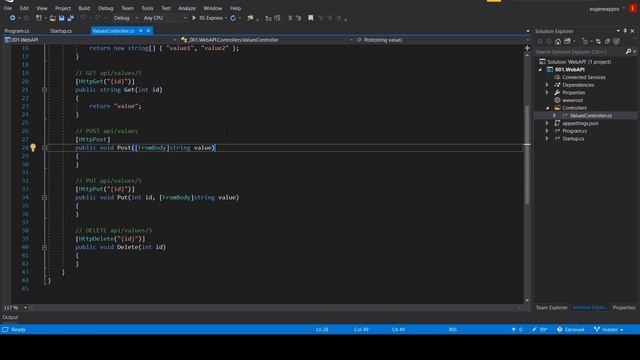Click Collapse All icon in Solution Explorer
The width and height of the screenshot is (640, 360).
[607, 41]
